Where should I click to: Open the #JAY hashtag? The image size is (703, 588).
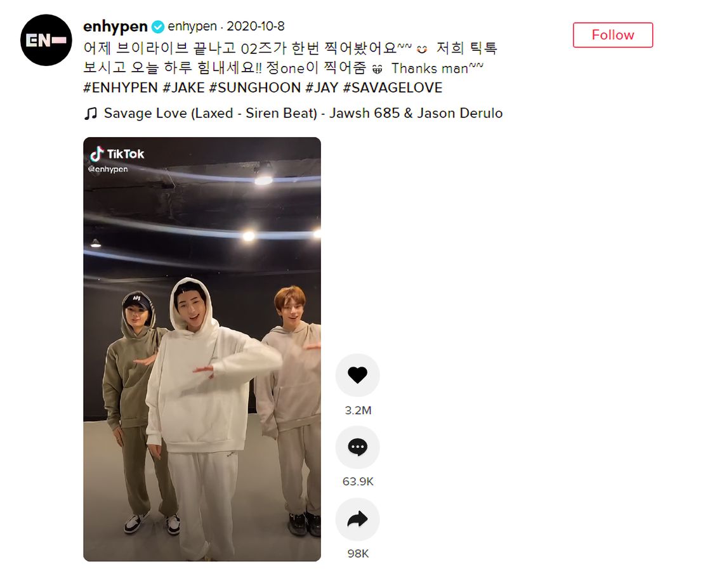322,88
